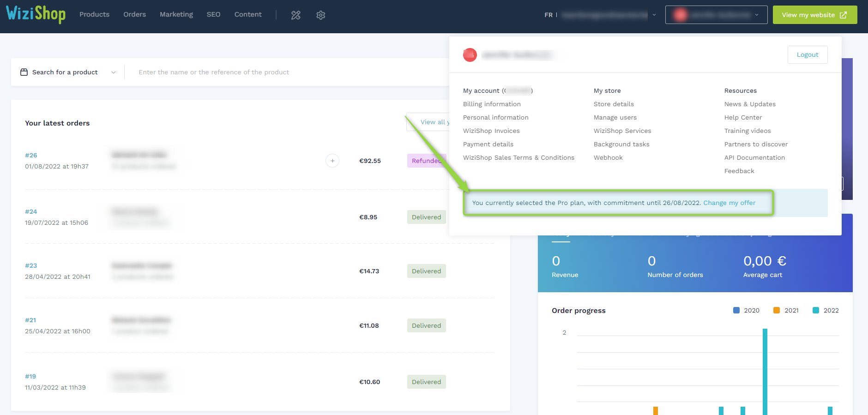
Task: Click the Refunded status badge on order #26
Action: pyautogui.click(x=427, y=161)
